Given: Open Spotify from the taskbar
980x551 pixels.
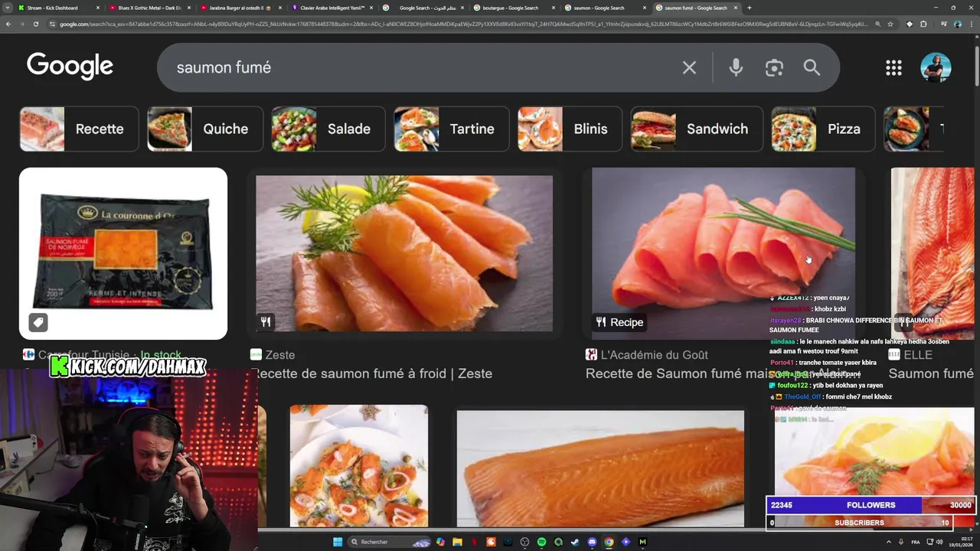Looking at the screenshot, I should (x=541, y=542).
